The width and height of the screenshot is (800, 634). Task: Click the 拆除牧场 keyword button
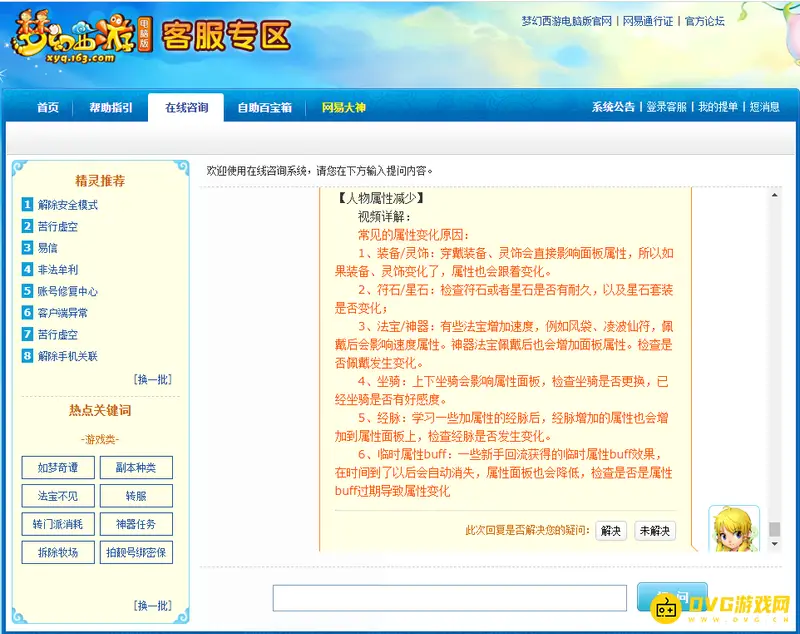[58, 552]
